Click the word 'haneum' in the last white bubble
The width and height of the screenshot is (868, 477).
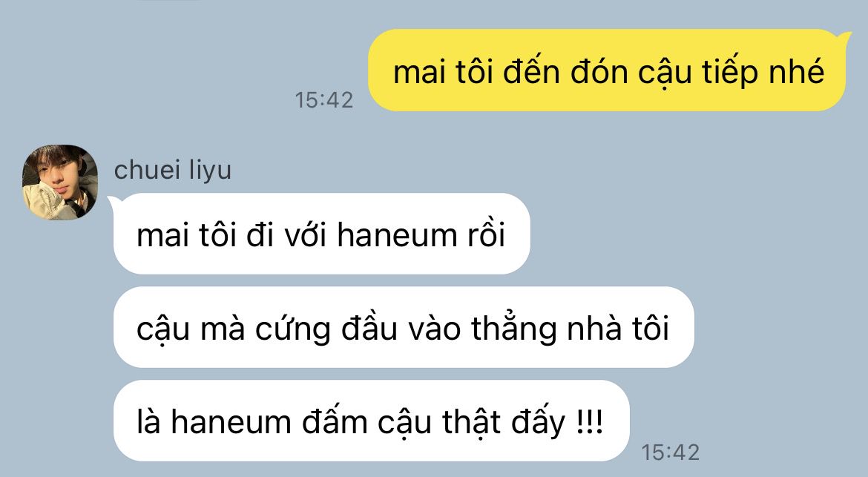tap(231, 422)
